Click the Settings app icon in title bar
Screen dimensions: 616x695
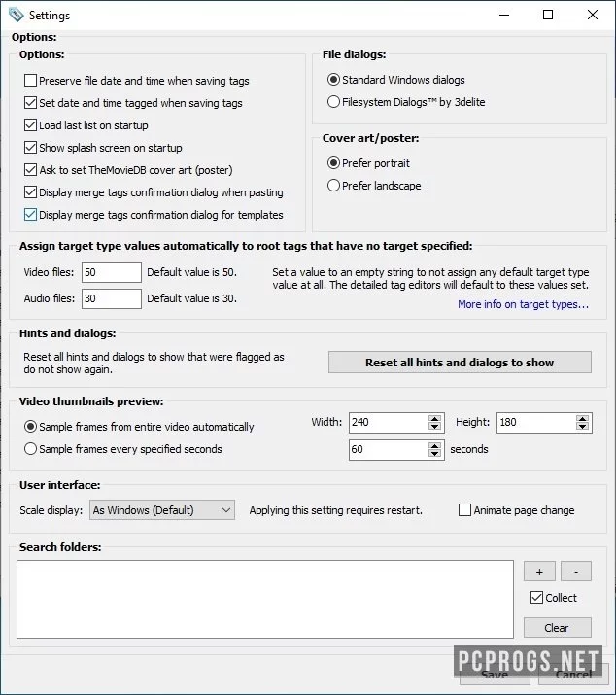tap(16, 15)
